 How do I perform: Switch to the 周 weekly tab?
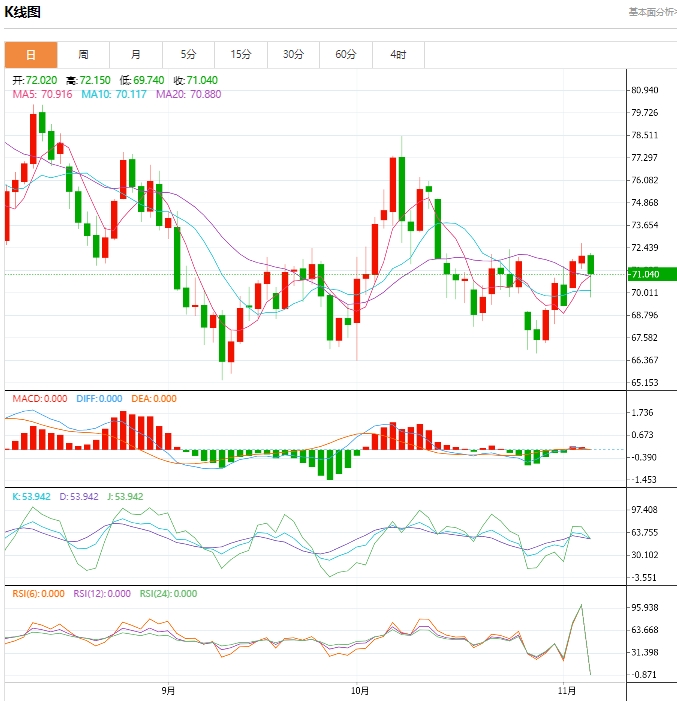tap(83, 55)
